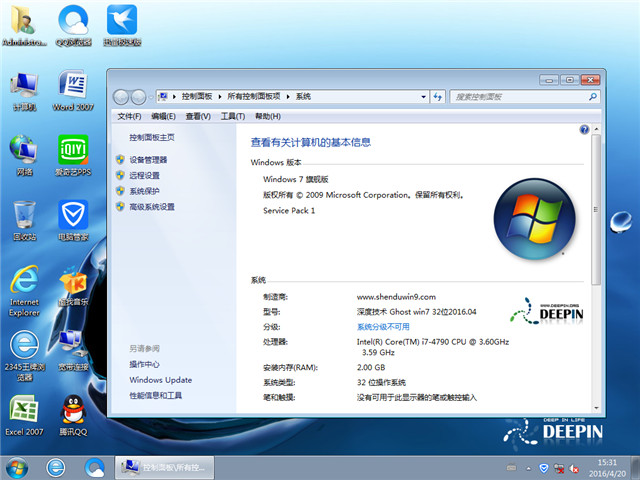Launch the iQIYI PPS desktop app
This screenshot has height=480, width=640.
(73, 156)
